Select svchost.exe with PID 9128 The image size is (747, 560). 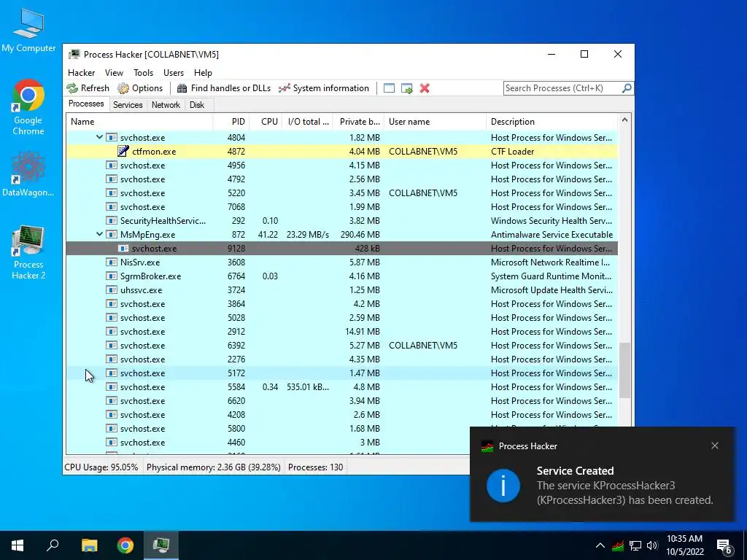(341, 248)
